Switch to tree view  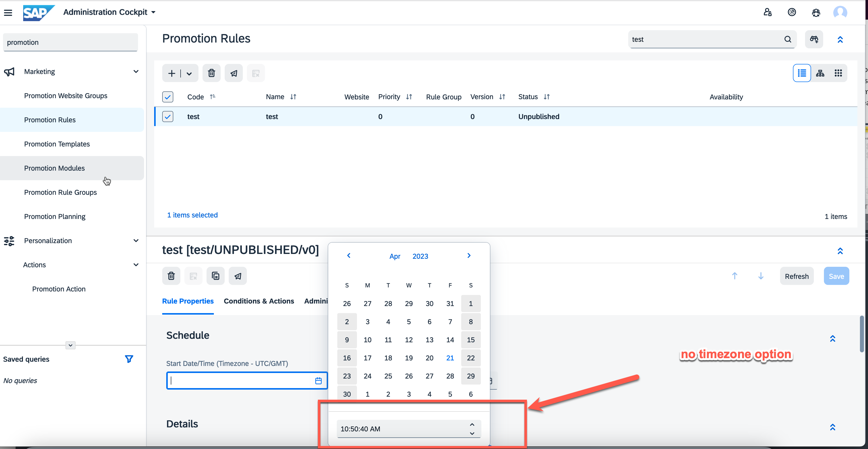pos(820,73)
